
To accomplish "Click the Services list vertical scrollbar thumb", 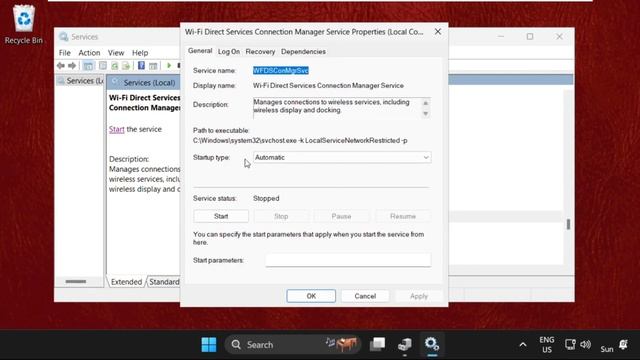I will [568, 224].
